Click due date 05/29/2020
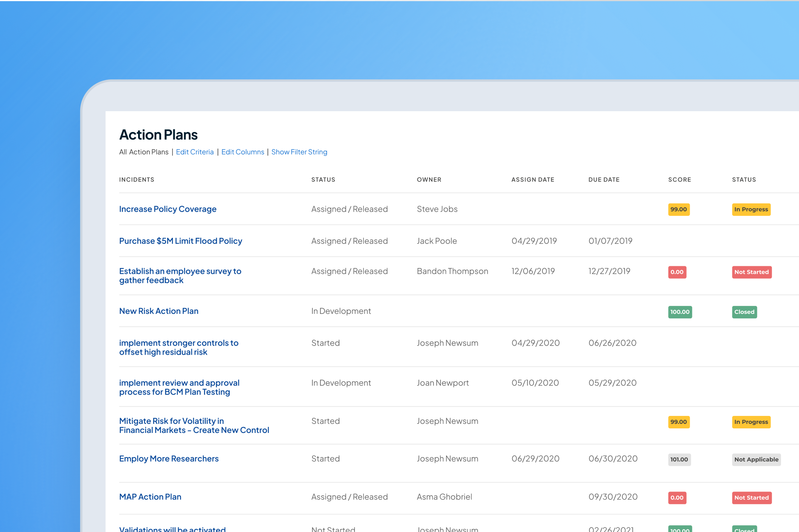799x532 pixels. click(x=612, y=383)
